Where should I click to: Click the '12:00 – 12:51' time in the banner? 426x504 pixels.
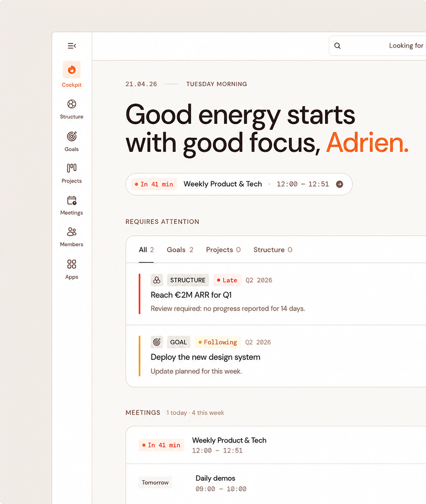click(303, 184)
